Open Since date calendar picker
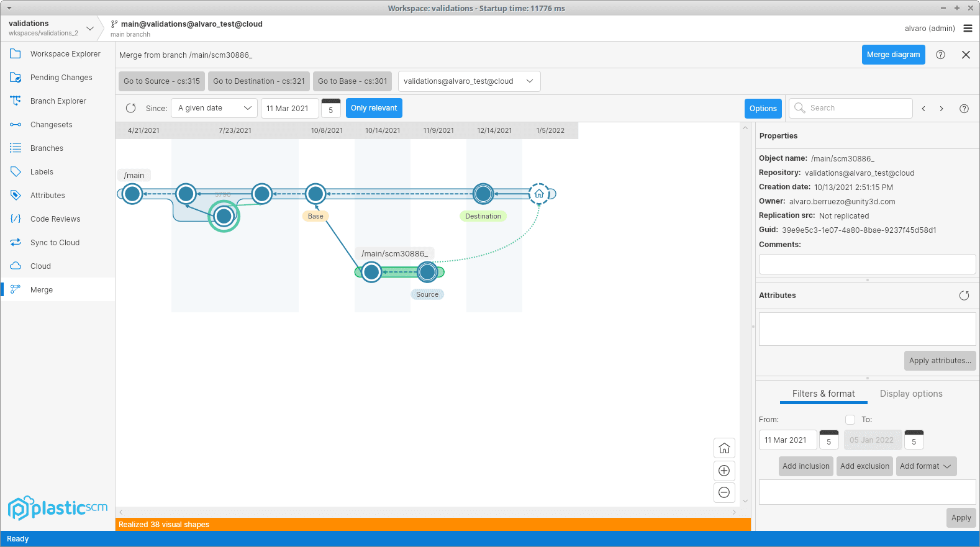 [330, 108]
